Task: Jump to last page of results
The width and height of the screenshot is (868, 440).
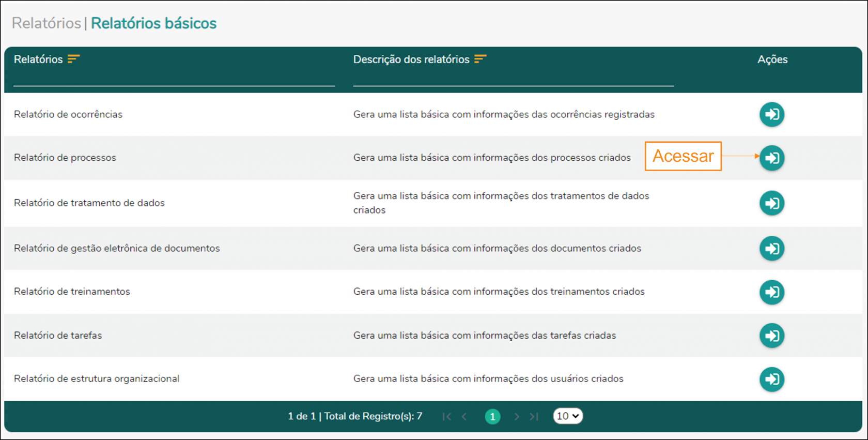Action: coord(534,416)
